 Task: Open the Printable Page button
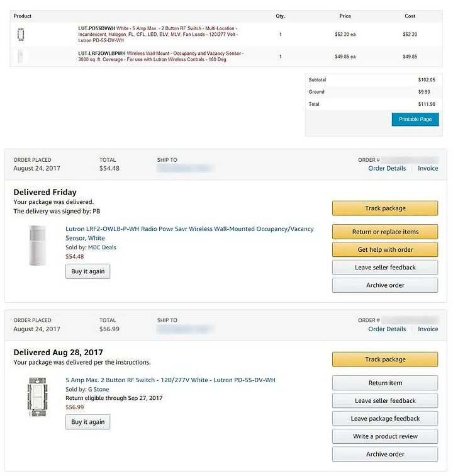pyautogui.click(x=415, y=119)
